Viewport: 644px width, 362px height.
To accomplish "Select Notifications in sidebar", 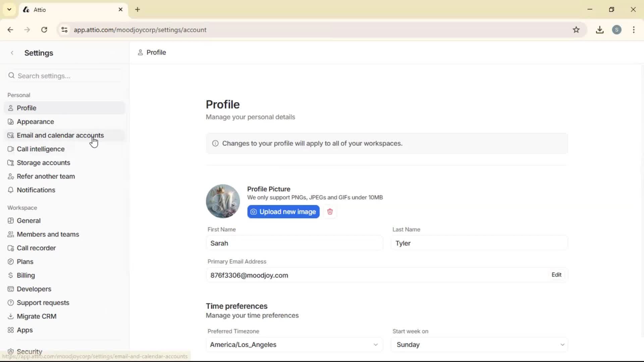I will tap(65, 190).
